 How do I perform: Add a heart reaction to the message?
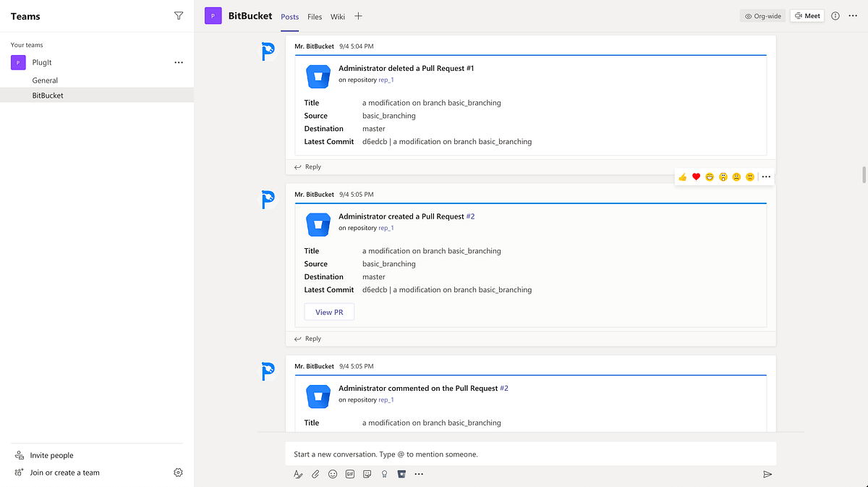point(696,176)
